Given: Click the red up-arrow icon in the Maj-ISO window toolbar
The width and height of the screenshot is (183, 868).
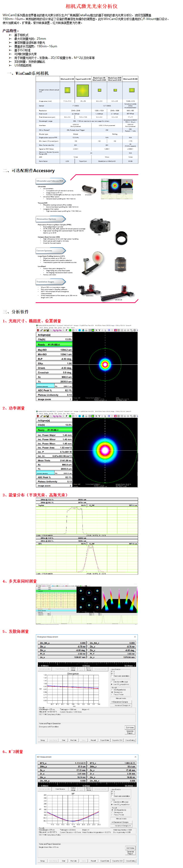Looking at the screenshot, I should [x=38, y=330].
